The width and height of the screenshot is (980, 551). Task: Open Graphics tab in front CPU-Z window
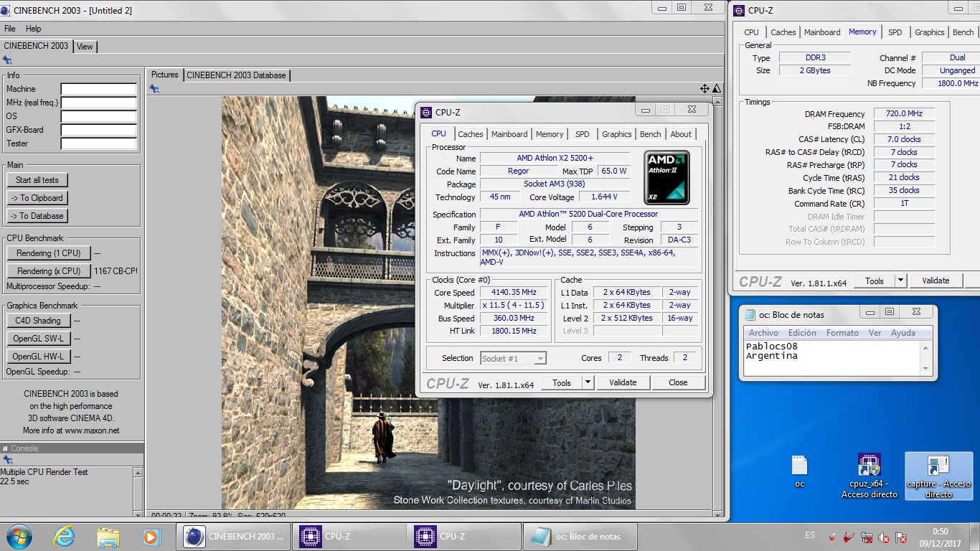[x=617, y=134]
